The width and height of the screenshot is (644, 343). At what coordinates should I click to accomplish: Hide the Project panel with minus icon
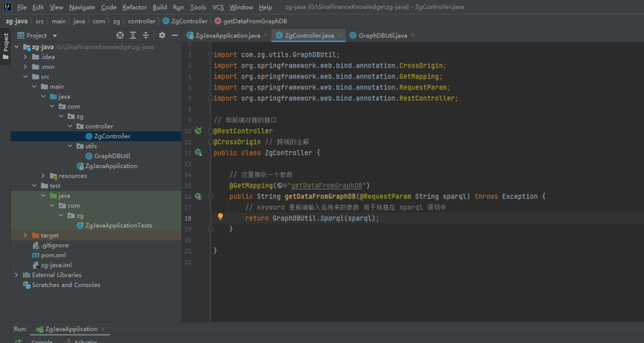point(175,36)
